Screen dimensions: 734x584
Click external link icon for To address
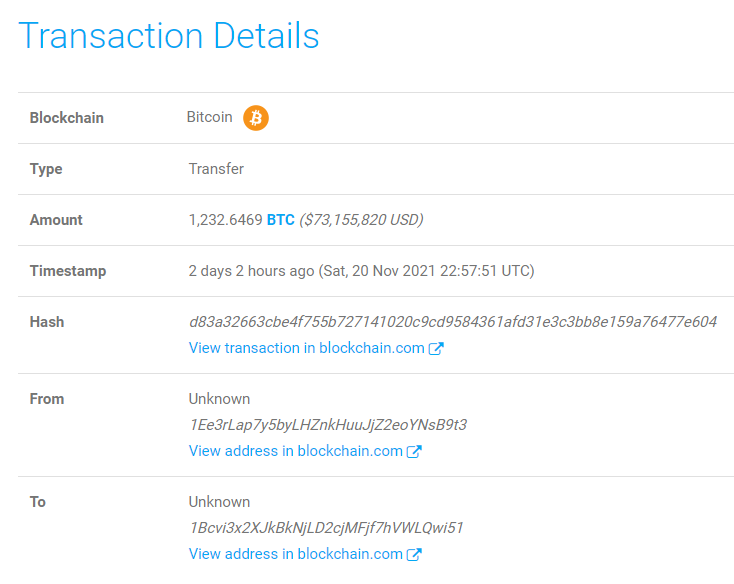pyautogui.click(x=414, y=554)
